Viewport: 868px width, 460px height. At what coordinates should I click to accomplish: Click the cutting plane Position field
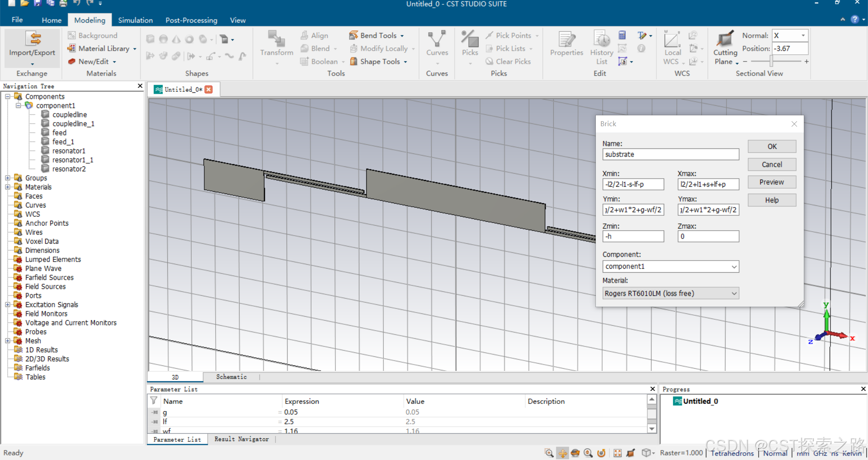tap(790, 48)
